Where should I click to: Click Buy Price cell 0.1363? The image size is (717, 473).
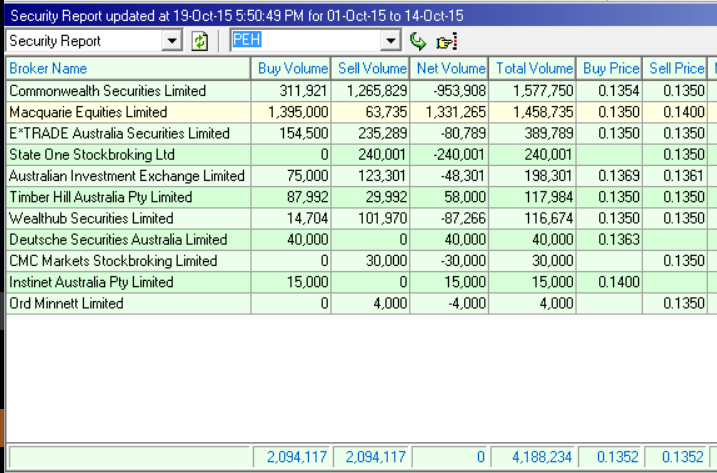tap(610, 240)
